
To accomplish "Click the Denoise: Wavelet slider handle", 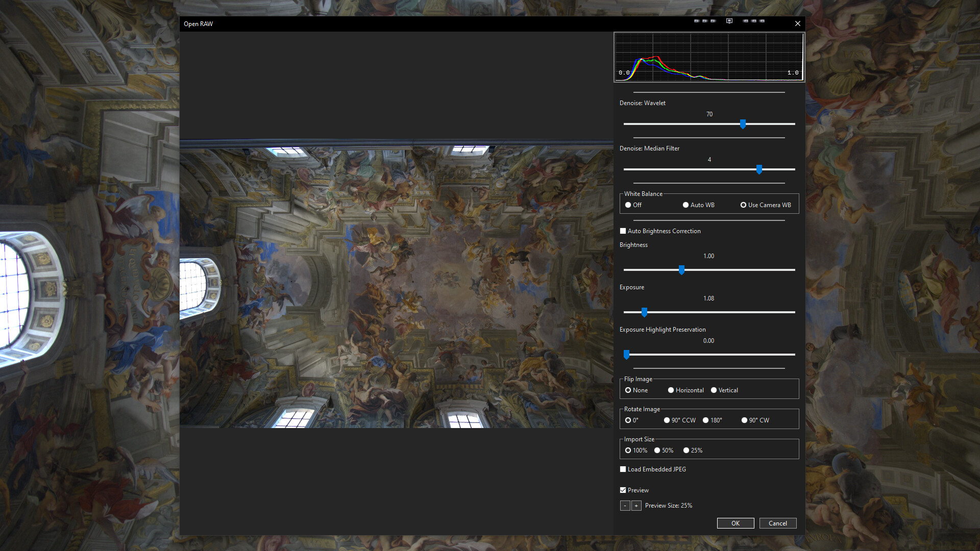I will click(743, 124).
